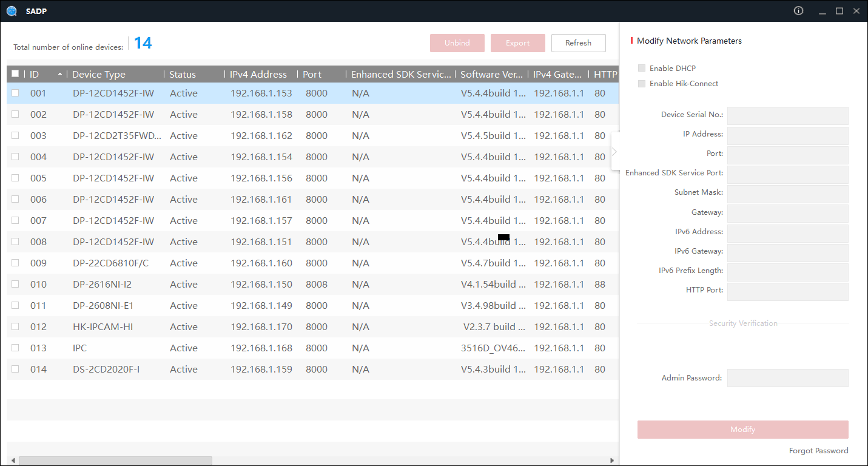Click the Gateway input field
This screenshot has height=466, width=868.
[788, 213]
